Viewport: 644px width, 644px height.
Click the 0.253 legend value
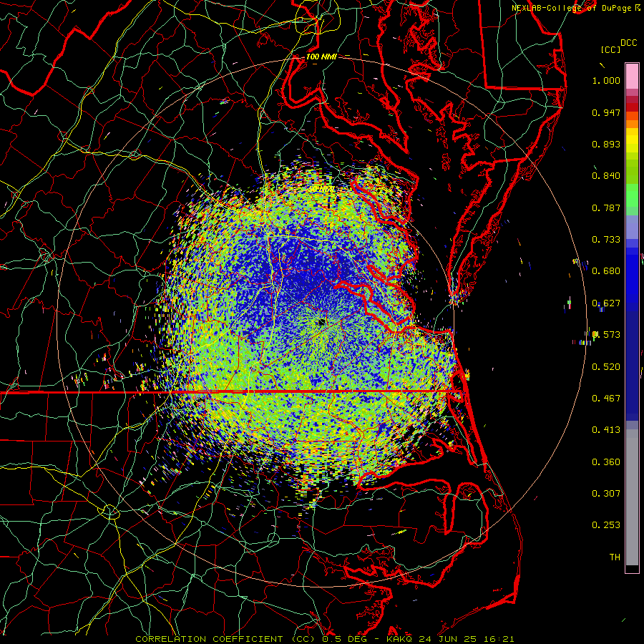pos(606,525)
